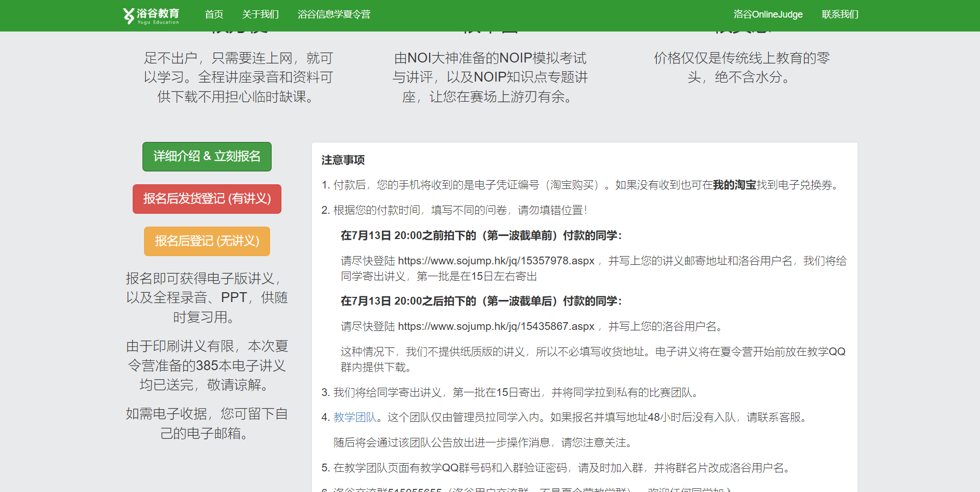Visit the 洛谷OnlineJudge link
980x492 pixels.
point(768,14)
